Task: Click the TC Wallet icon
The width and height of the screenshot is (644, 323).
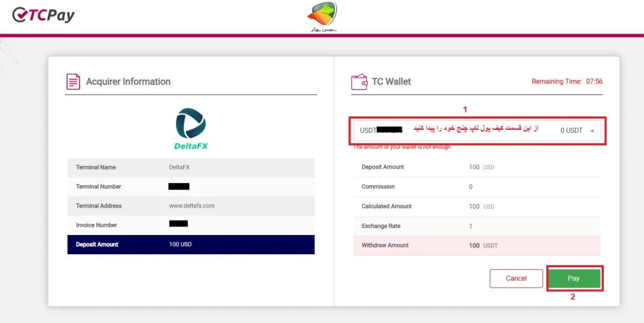Action: (359, 82)
